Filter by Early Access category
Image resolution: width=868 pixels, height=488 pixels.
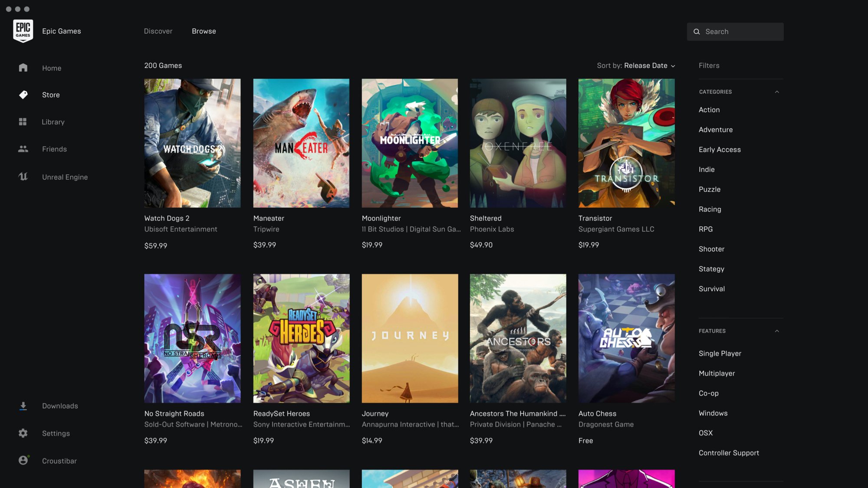tap(720, 150)
